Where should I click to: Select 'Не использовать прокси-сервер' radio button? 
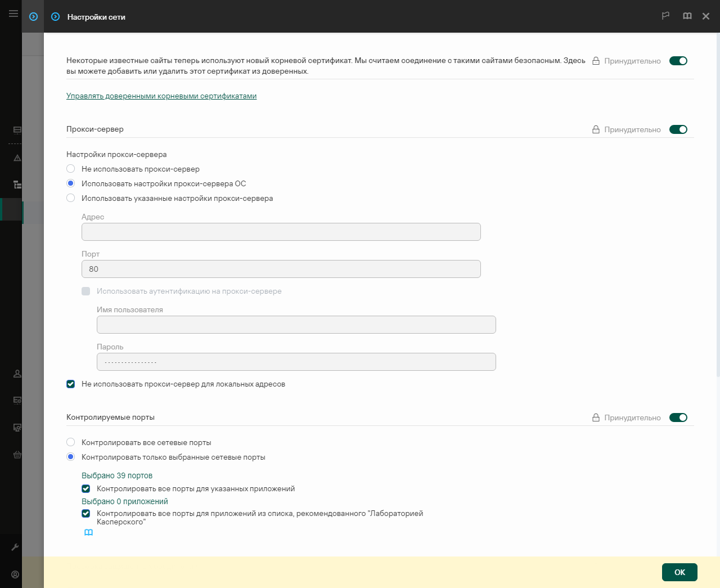[71, 169]
